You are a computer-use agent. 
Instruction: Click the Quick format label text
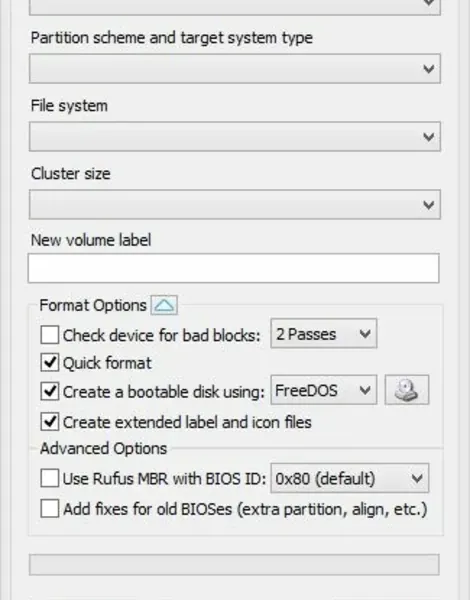(x=107, y=363)
